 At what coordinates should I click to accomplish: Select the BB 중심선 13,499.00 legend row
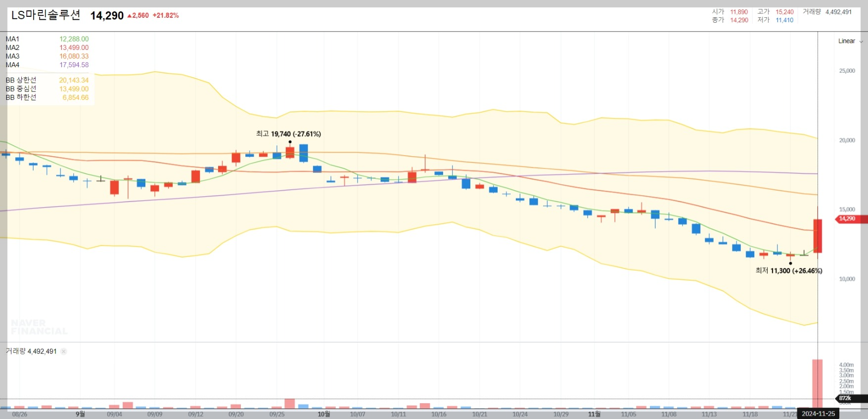47,89
